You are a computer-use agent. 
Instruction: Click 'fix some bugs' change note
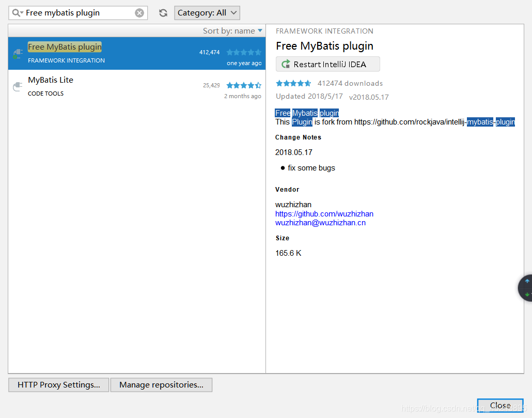[x=311, y=168]
